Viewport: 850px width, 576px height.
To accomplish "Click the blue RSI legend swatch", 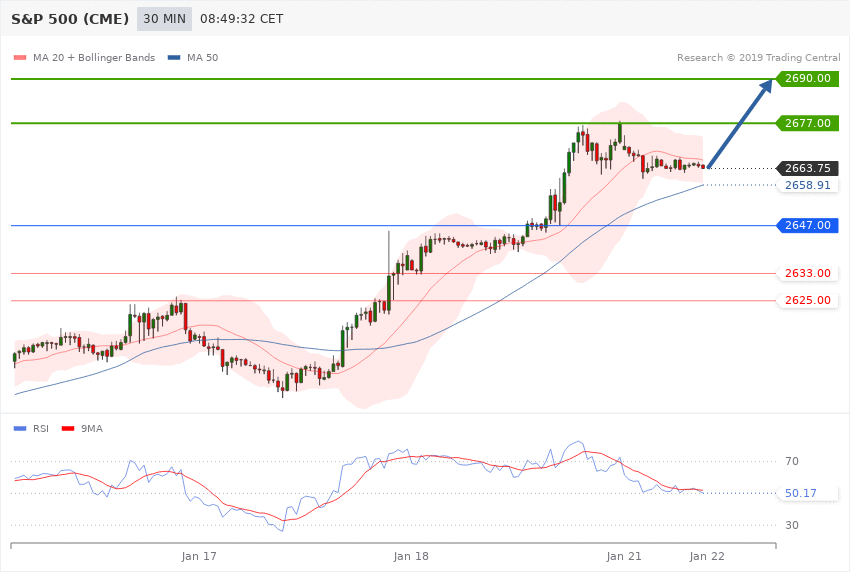I will pos(20,429).
